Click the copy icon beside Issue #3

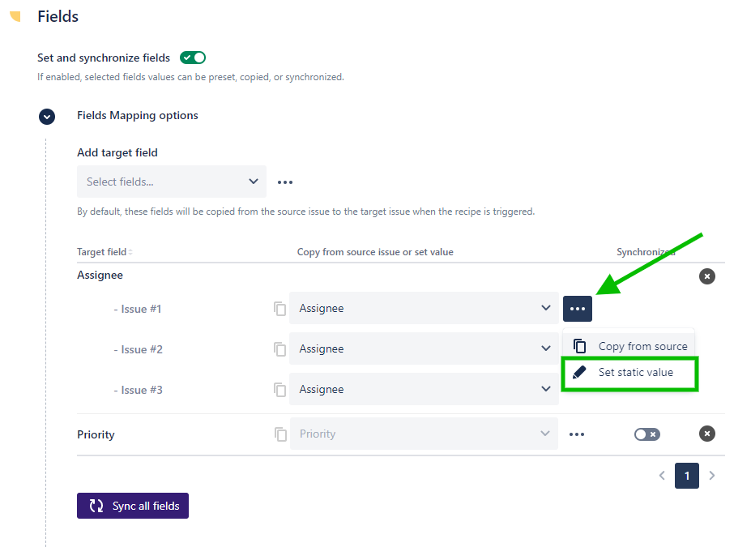click(x=280, y=390)
